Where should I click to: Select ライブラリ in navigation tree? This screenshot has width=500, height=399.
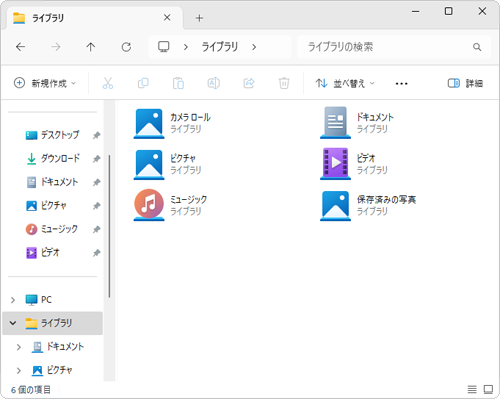point(53,323)
